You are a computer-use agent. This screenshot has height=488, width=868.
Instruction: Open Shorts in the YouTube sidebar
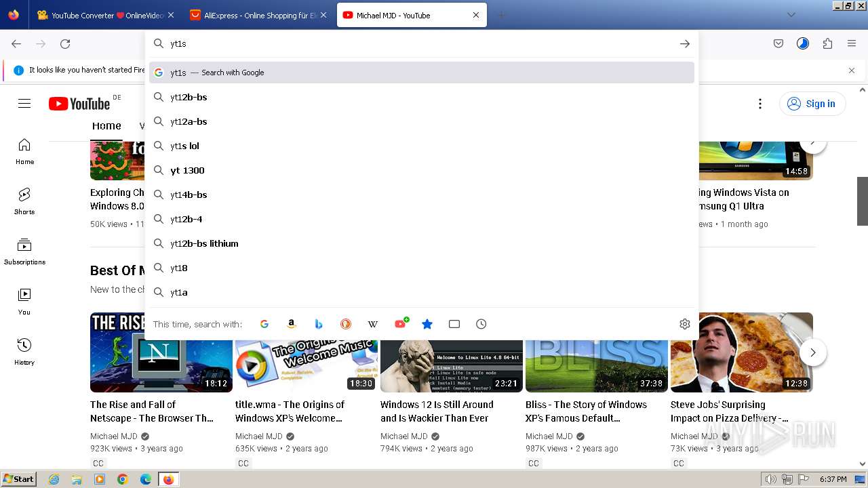(24, 201)
